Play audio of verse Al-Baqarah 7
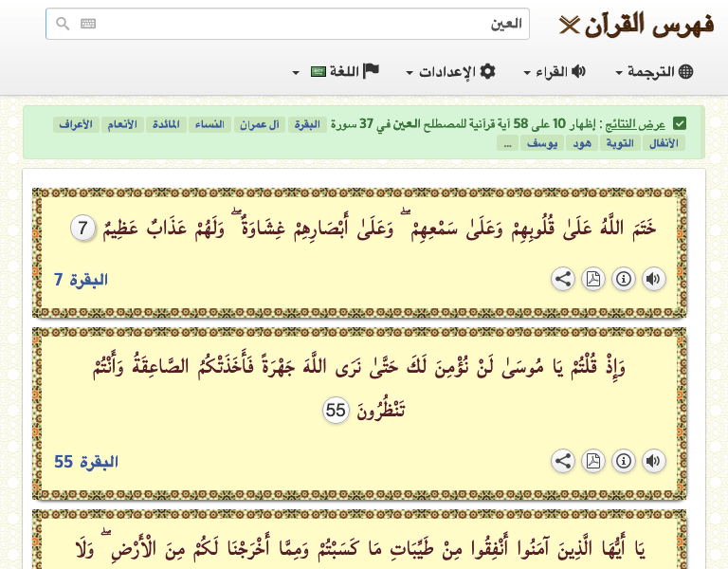Image resolution: width=728 pixels, height=569 pixels. (654, 279)
